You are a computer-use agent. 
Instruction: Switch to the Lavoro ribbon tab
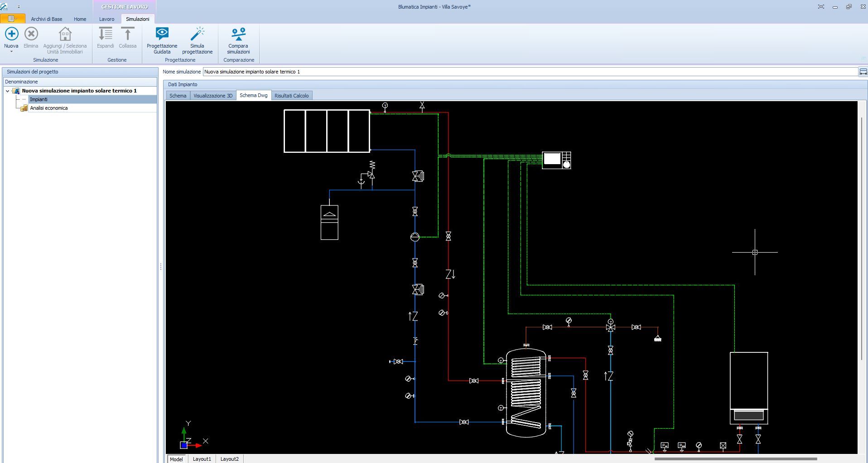tap(107, 19)
